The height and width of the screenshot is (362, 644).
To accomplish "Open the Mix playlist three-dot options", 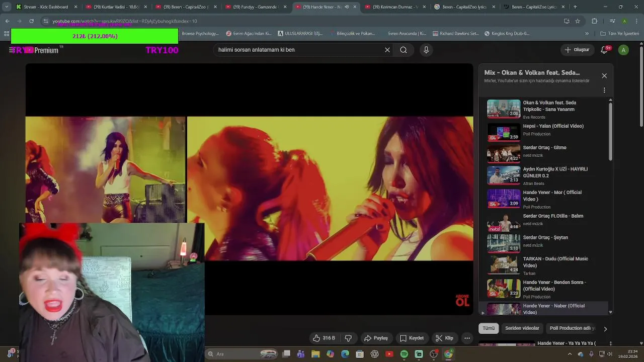I will coord(604,90).
